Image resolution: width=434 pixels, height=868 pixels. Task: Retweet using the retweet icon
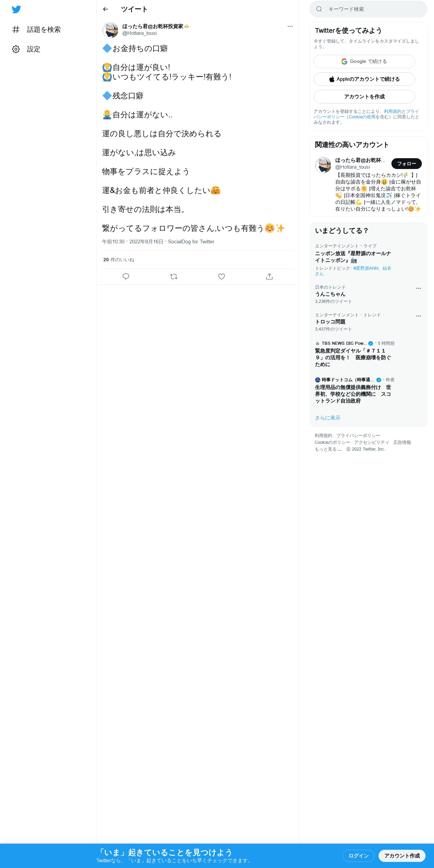point(174,276)
